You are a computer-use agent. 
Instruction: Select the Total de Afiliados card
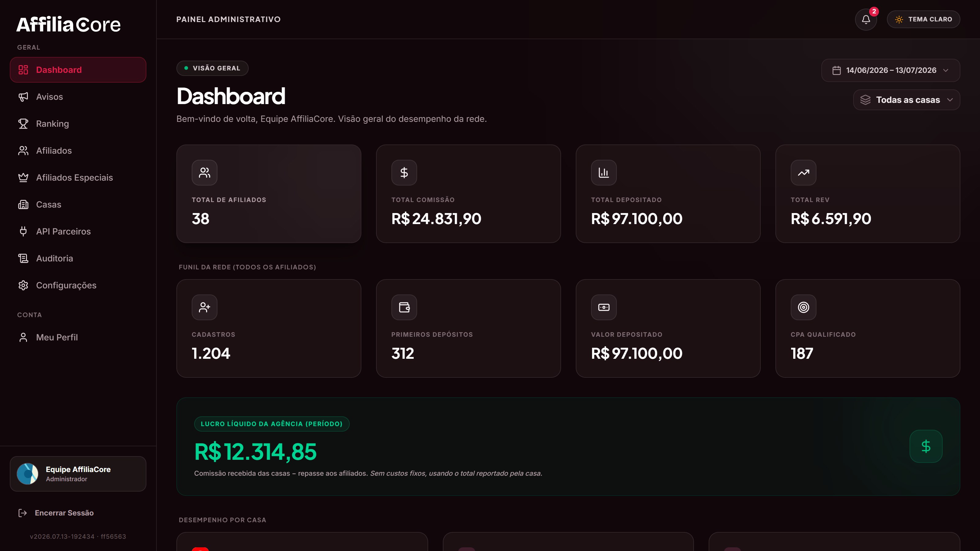pos(269,193)
